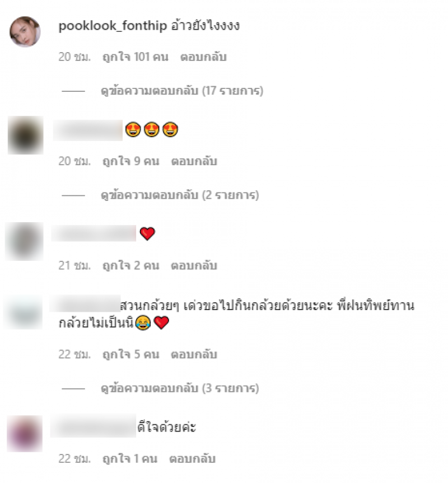The image size is (448, 483).
Task: Expand the 2 replies thread
Action: (x=180, y=195)
